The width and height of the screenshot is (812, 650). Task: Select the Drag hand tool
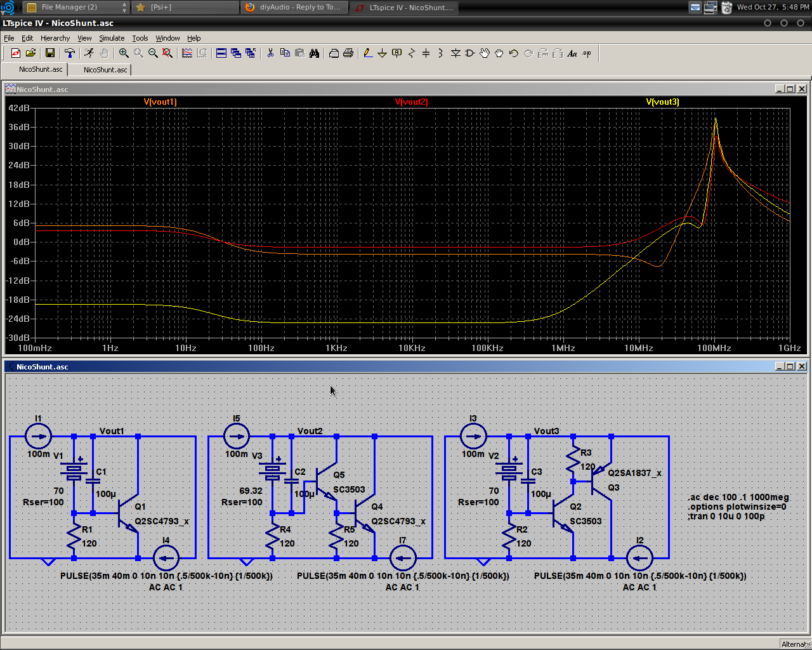499,53
